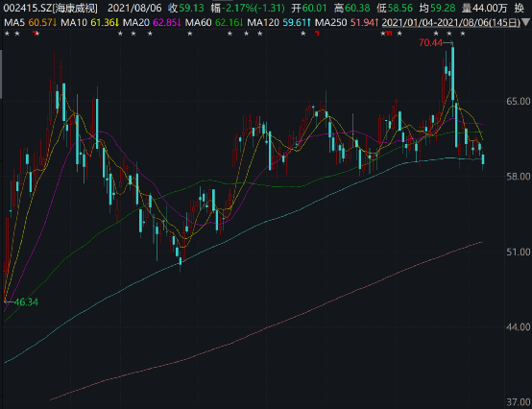
Task: Select the MA120 59.61 indicator label
Action: (278, 23)
